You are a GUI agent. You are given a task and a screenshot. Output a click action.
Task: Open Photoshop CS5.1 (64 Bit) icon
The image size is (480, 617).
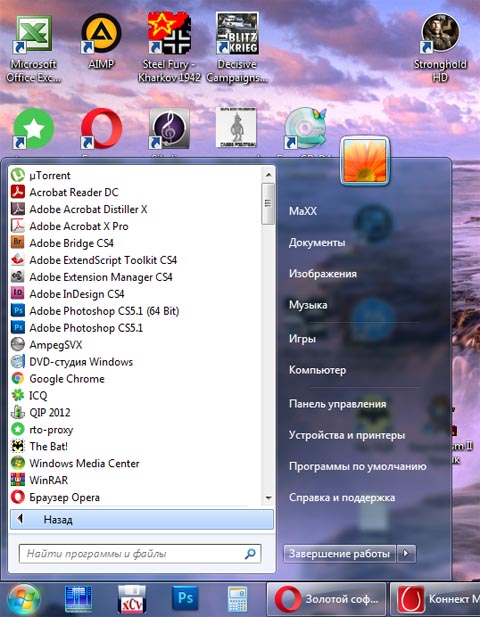coord(17,310)
